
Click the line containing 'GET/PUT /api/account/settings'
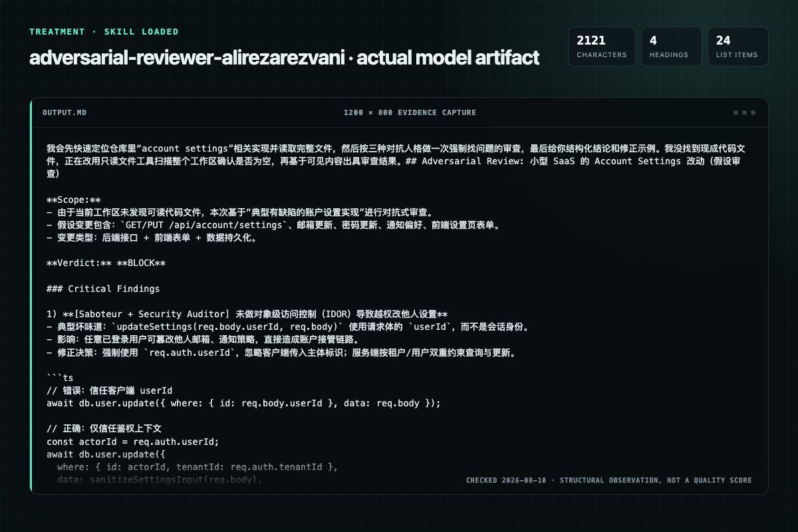[x=273, y=225]
